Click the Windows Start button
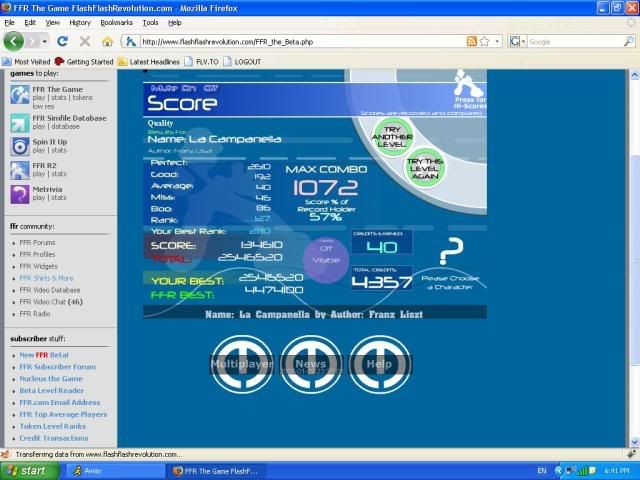This screenshot has height=480, width=640. point(26,470)
